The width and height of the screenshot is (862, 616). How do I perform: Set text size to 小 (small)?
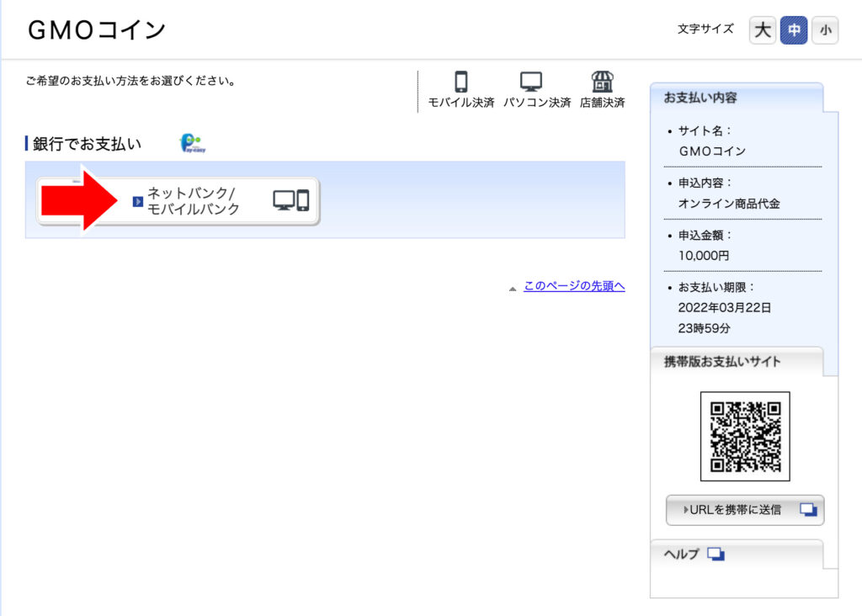point(825,30)
